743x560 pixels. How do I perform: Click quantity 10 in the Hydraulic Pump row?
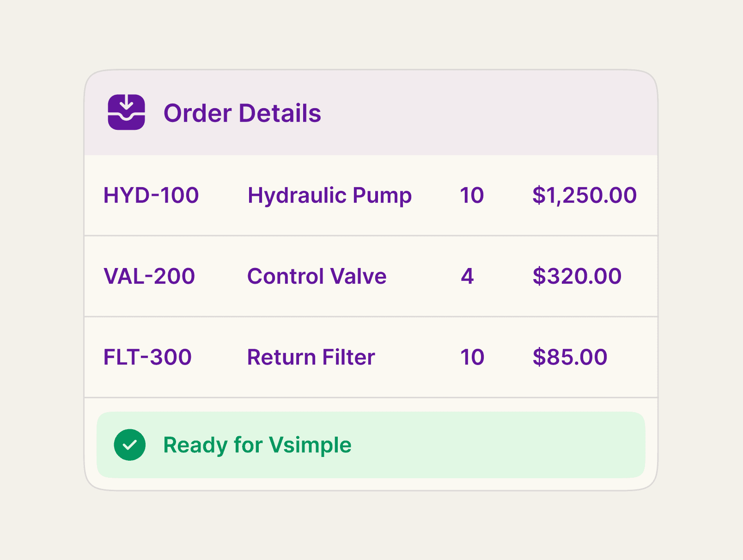472,195
